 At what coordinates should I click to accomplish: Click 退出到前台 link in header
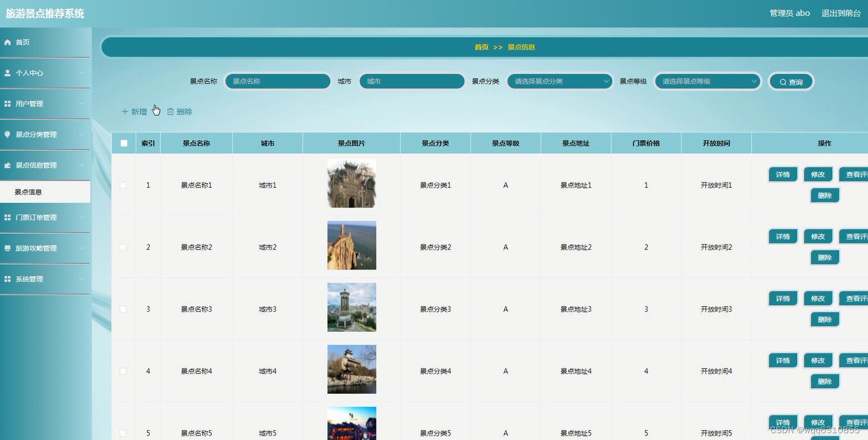click(x=841, y=13)
